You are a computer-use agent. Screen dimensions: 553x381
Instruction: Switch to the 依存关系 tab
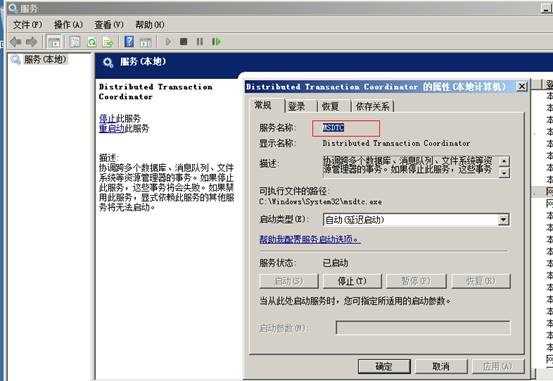(x=372, y=106)
